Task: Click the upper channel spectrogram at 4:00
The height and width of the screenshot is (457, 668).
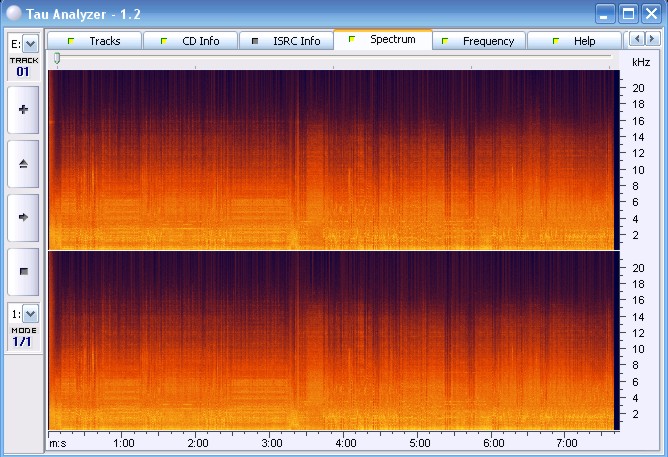Action: (x=346, y=160)
